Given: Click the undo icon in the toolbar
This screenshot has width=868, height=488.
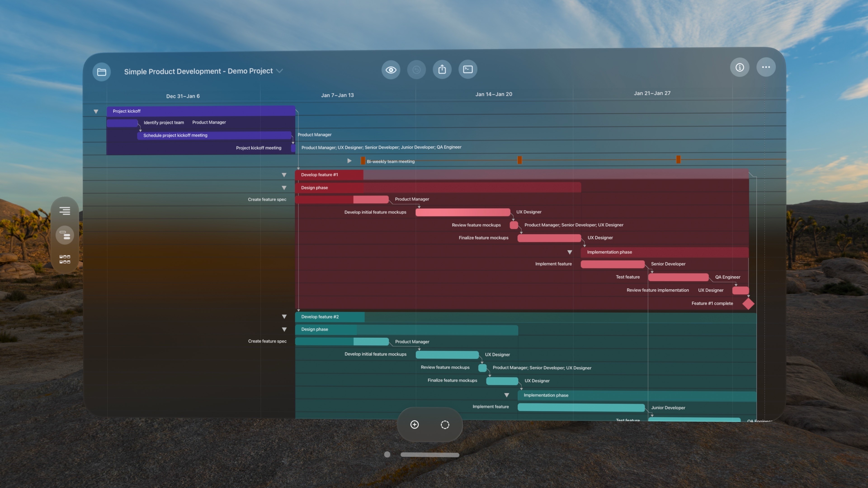Looking at the screenshot, I should pyautogui.click(x=416, y=69).
